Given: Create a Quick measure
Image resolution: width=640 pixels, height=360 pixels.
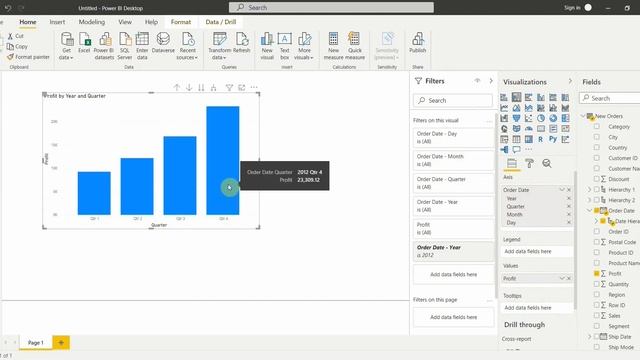Looking at the screenshot, I should tap(355, 46).
